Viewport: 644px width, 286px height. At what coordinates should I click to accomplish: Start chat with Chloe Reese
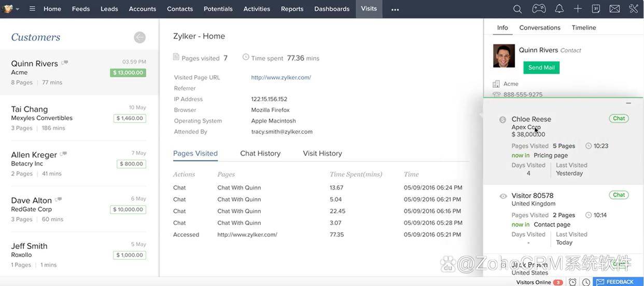point(619,118)
